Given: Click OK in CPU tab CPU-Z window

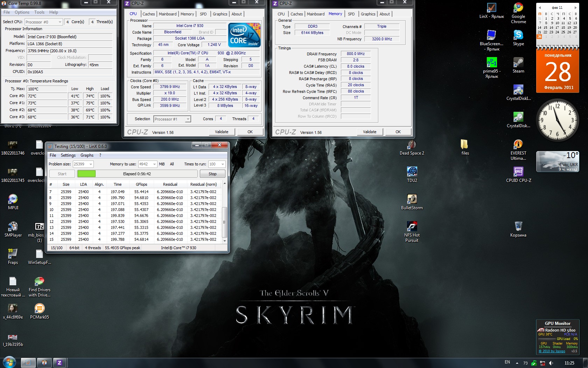Looking at the screenshot, I should pyautogui.click(x=250, y=132).
